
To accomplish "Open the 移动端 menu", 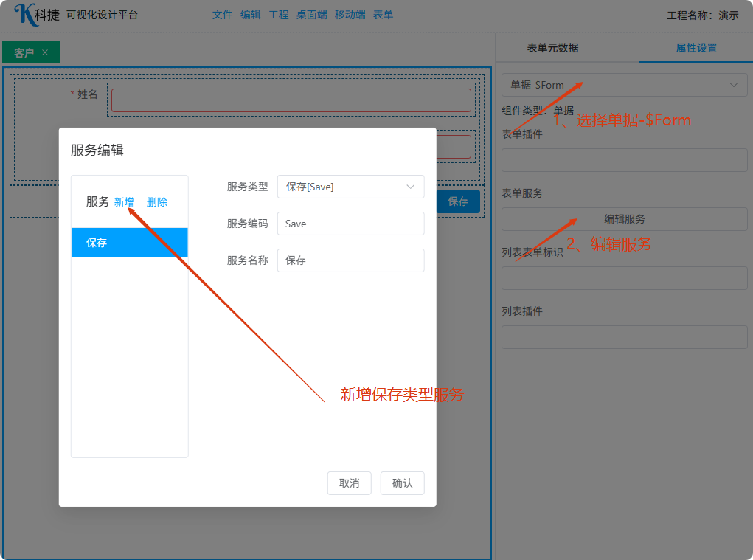I will click(x=350, y=15).
